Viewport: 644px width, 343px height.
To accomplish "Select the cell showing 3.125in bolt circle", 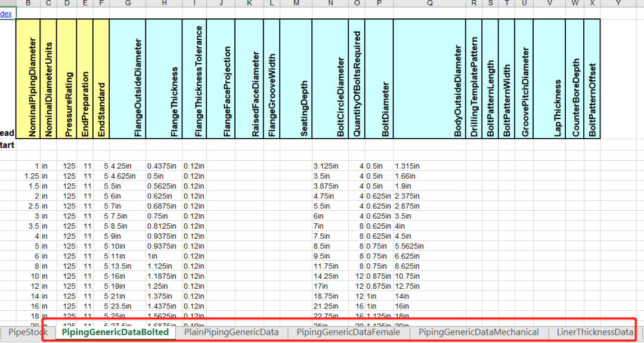I will pyautogui.click(x=330, y=166).
